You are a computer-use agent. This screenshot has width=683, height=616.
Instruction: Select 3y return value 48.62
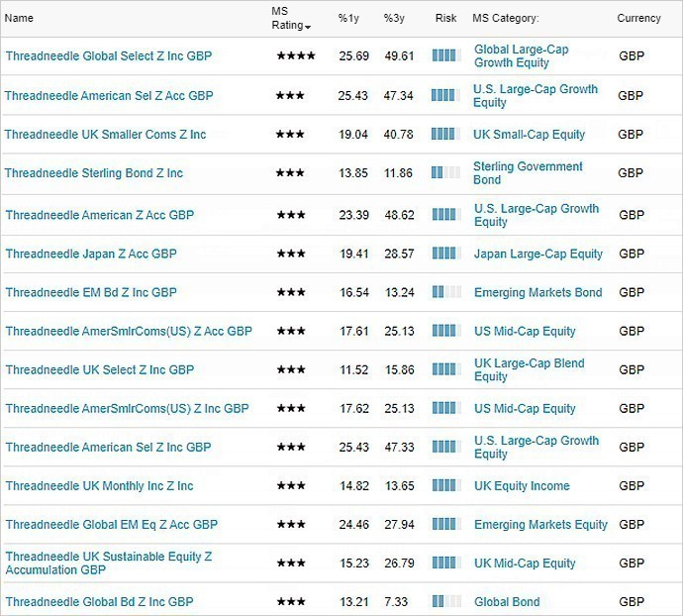point(399,215)
